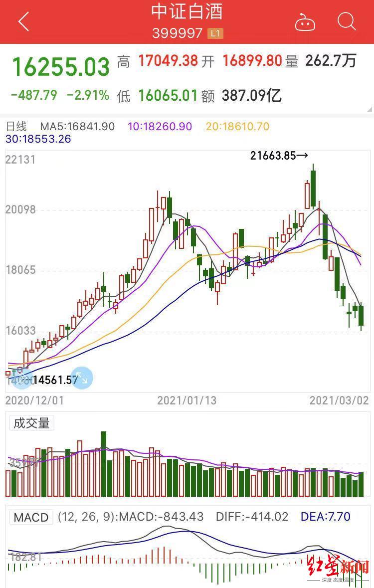Click the 2021/01/13 date on axis
Screen dimensions: 374x588
pyautogui.click(x=187, y=400)
